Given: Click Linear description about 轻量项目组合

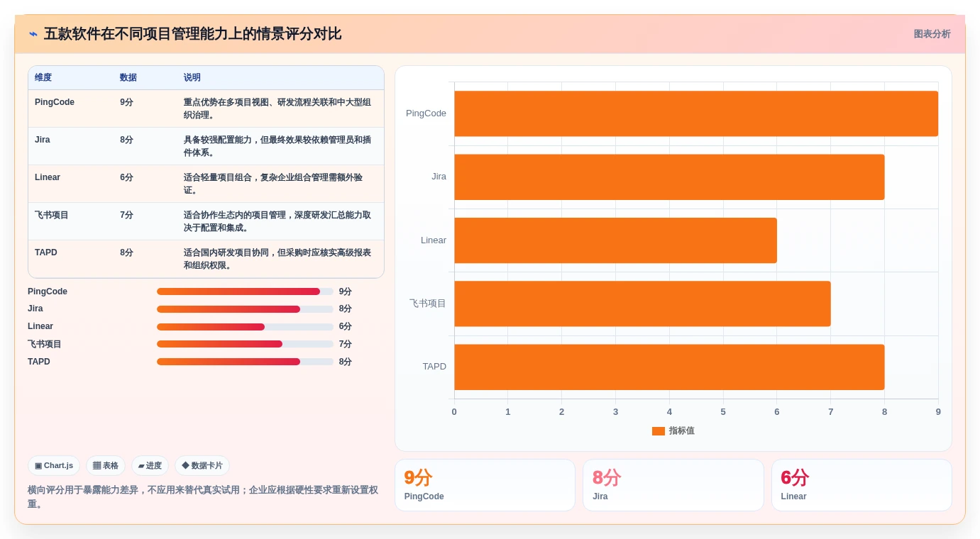Looking at the screenshot, I should pyautogui.click(x=273, y=184).
